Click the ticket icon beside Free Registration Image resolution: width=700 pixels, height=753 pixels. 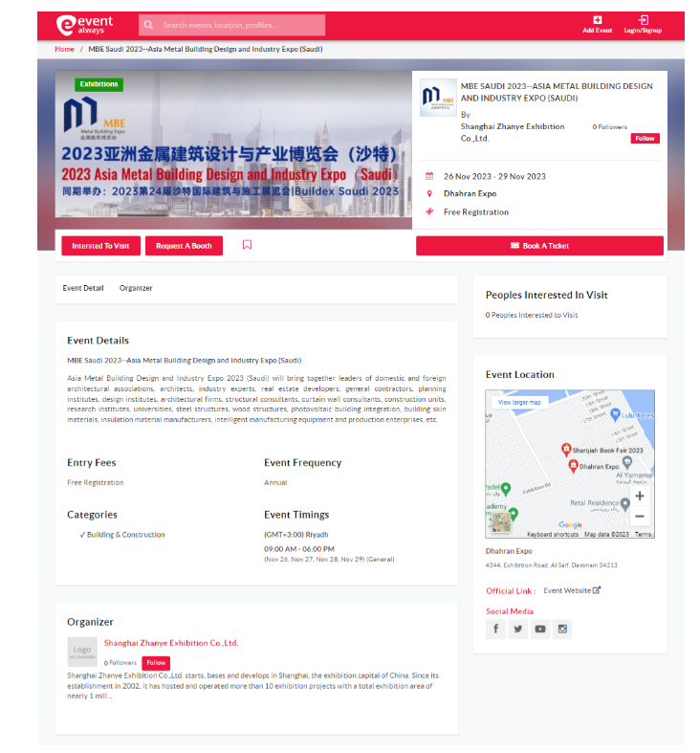429,211
